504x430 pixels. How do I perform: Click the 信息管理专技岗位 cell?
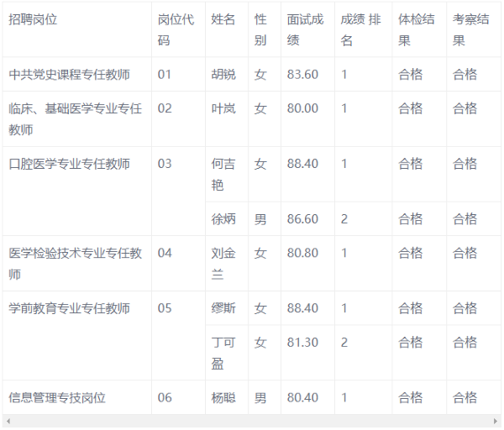click(57, 397)
